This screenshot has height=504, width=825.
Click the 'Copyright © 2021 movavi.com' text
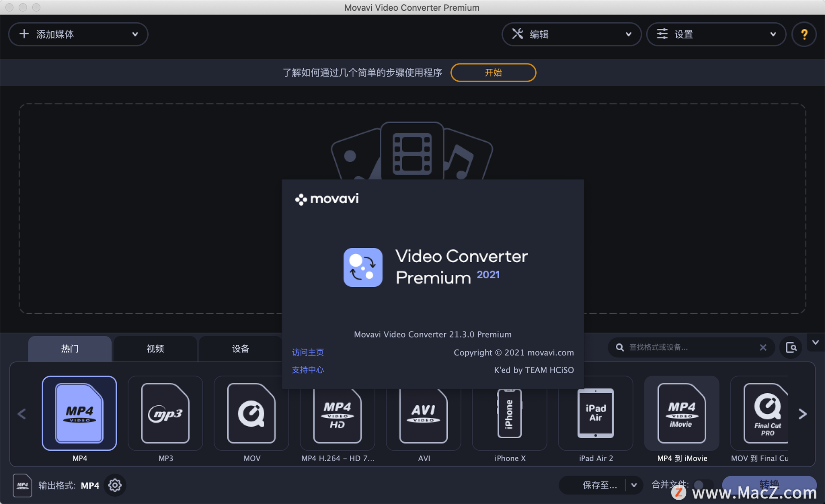pyautogui.click(x=514, y=352)
